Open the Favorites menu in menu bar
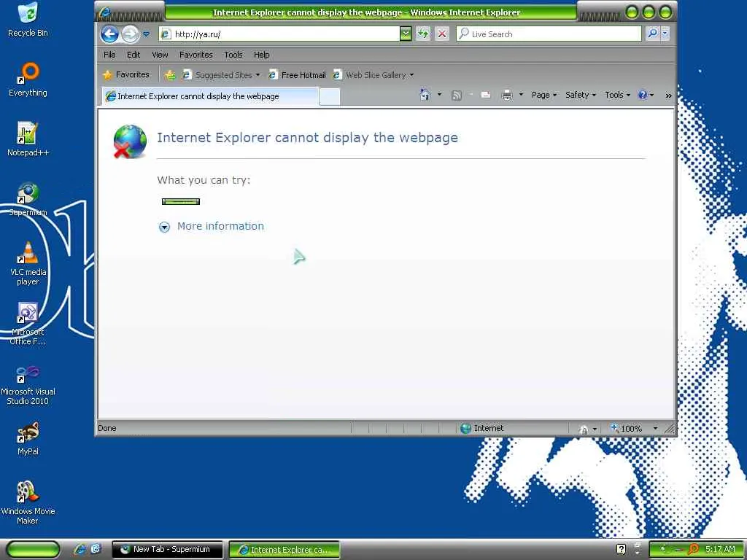The height and width of the screenshot is (560, 747). 196,55
